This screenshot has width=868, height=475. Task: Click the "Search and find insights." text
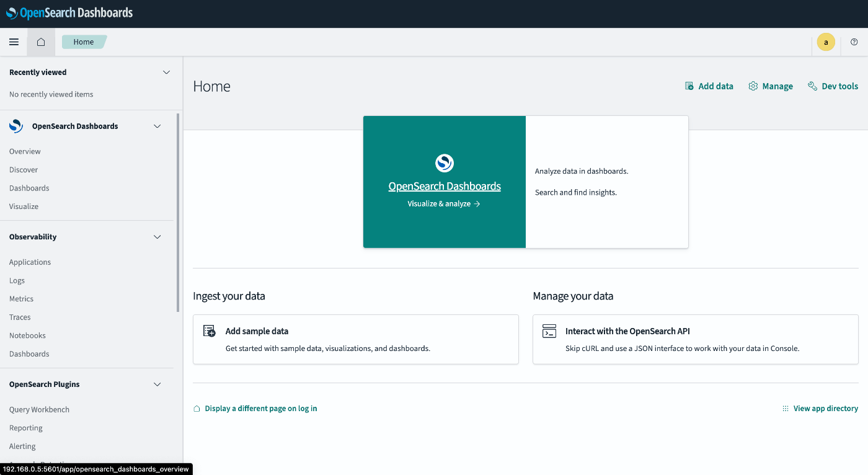pos(576,192)
